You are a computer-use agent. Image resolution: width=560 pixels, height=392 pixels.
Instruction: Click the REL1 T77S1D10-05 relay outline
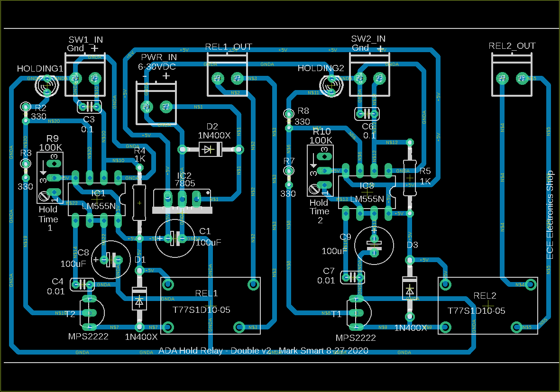pos(210,306)
